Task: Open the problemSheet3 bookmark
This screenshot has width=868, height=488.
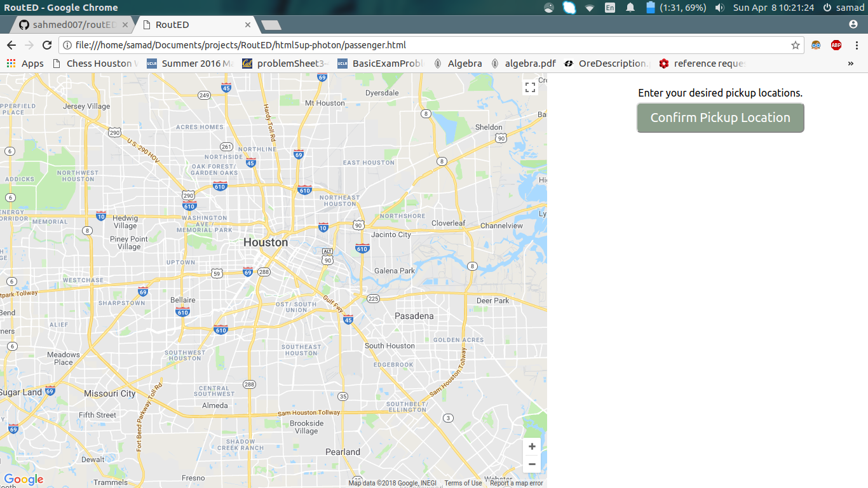Action: click(x=285, y=64)
